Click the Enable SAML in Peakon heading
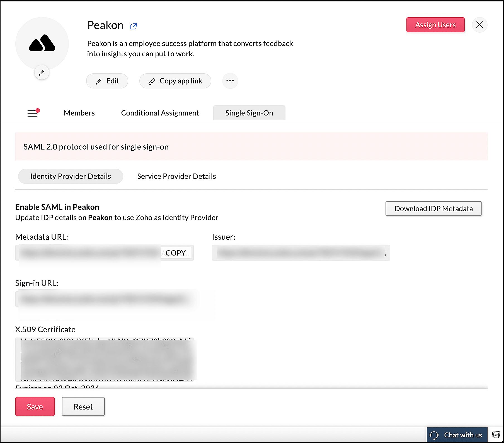504x443 pixels. click(57, 207)
